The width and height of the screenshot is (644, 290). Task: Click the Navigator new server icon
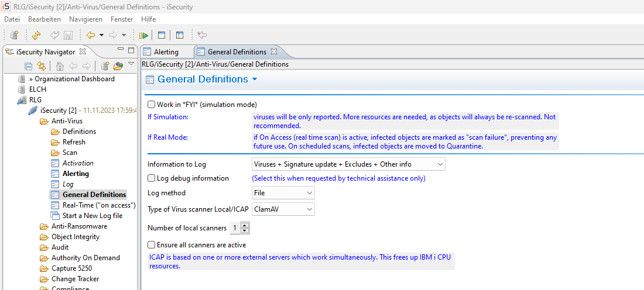pyautogui.click(x=105, y=66)
